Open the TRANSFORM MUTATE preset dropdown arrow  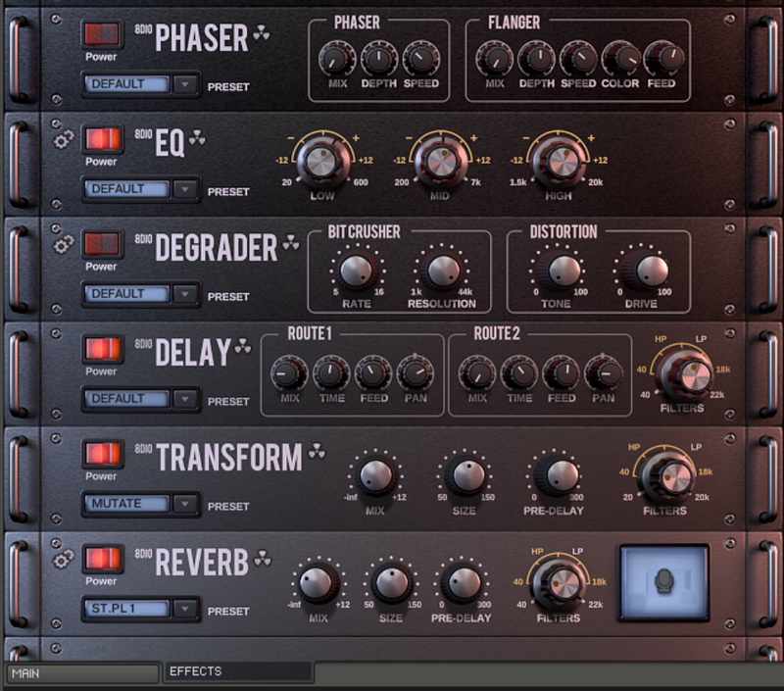click(185, 504)
